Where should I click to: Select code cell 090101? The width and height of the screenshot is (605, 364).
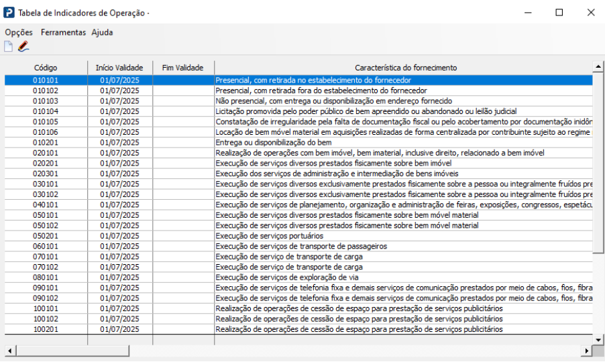tap(46, 288)
